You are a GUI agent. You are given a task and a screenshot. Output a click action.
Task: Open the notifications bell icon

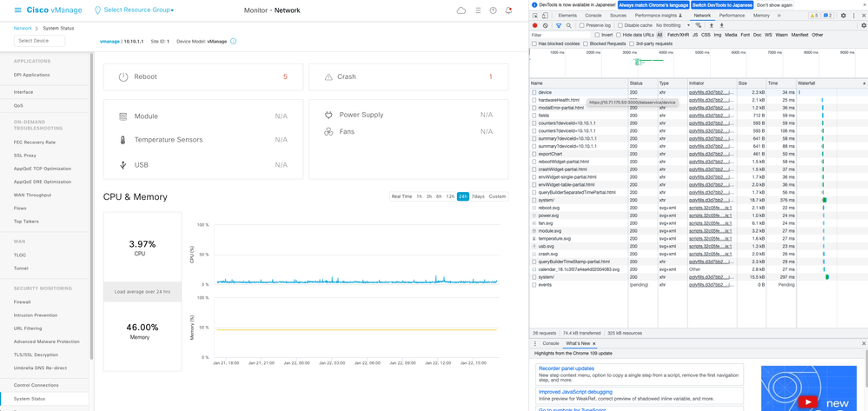(509, 10)
